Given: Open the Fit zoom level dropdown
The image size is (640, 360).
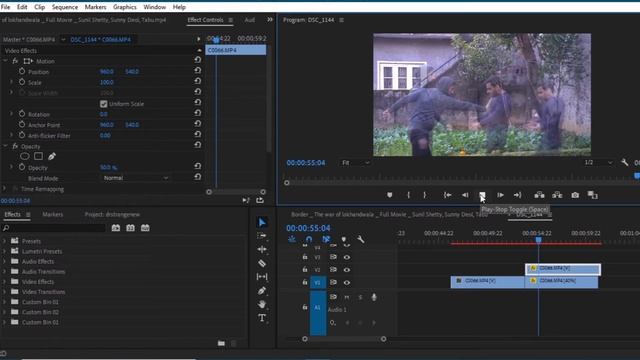Looking at the screenshot, I should (x=355, y=162).
